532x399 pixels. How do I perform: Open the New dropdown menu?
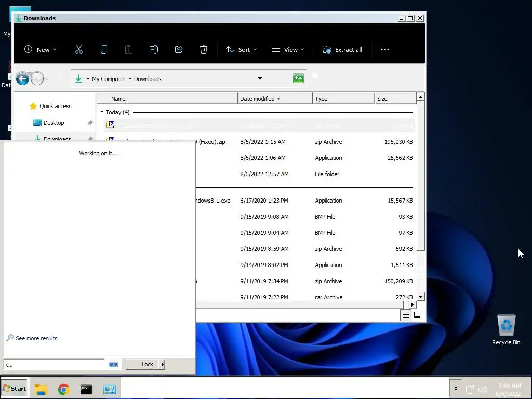point(40,49)
